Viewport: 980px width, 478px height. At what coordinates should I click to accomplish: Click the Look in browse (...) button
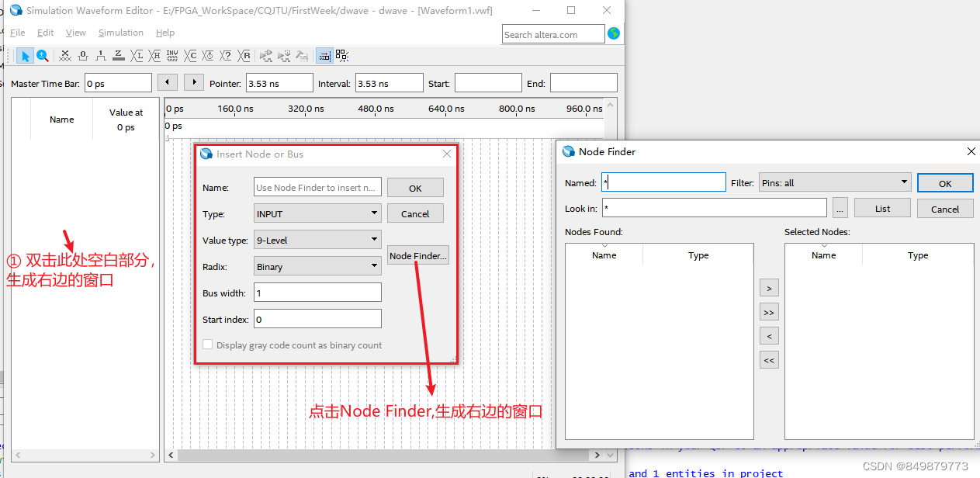click(x=840, y=208)
